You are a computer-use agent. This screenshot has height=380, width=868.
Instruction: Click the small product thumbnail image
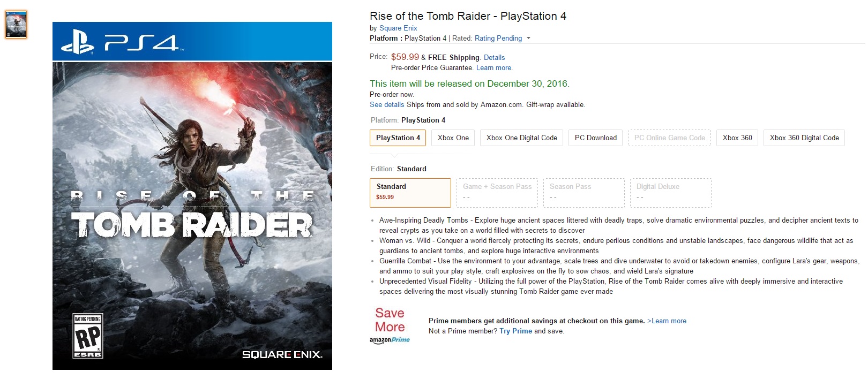16,25
